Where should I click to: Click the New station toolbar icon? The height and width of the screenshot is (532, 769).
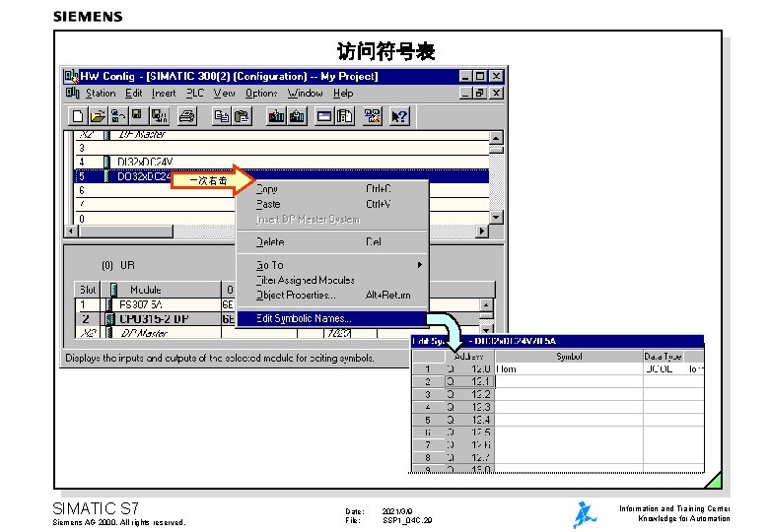(x=78, y=116)
